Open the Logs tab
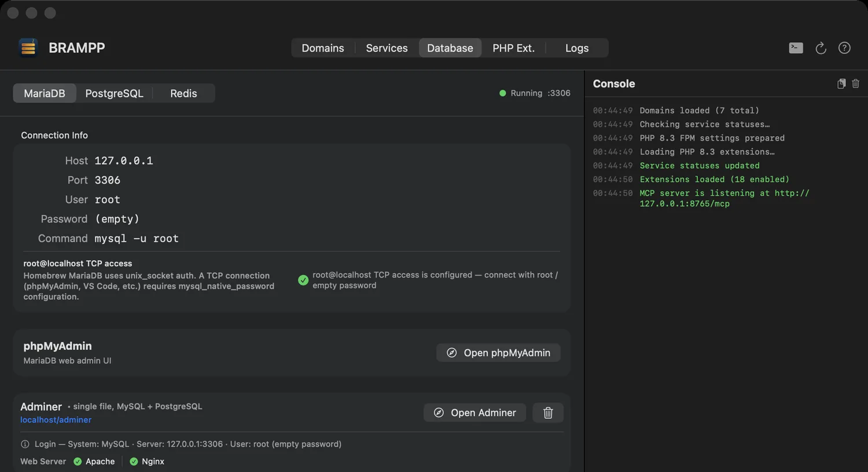This screenshot has width=868, height=472. coord(577,48)
